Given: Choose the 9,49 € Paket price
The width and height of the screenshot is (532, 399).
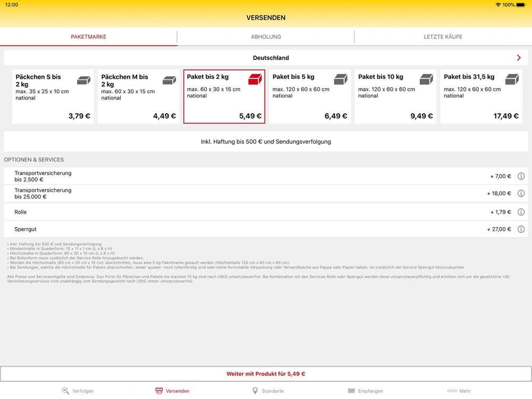Looking at the screenshot, I should point(422,116).
